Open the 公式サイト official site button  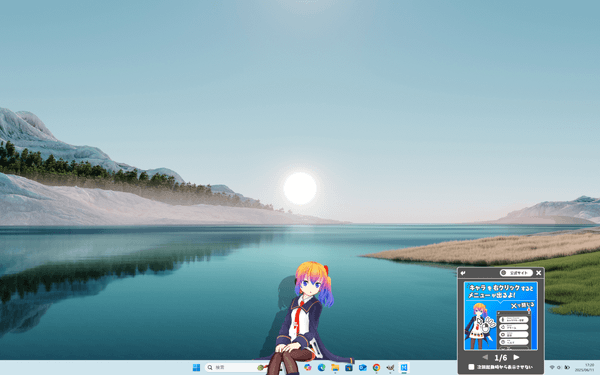coord(516,273)
